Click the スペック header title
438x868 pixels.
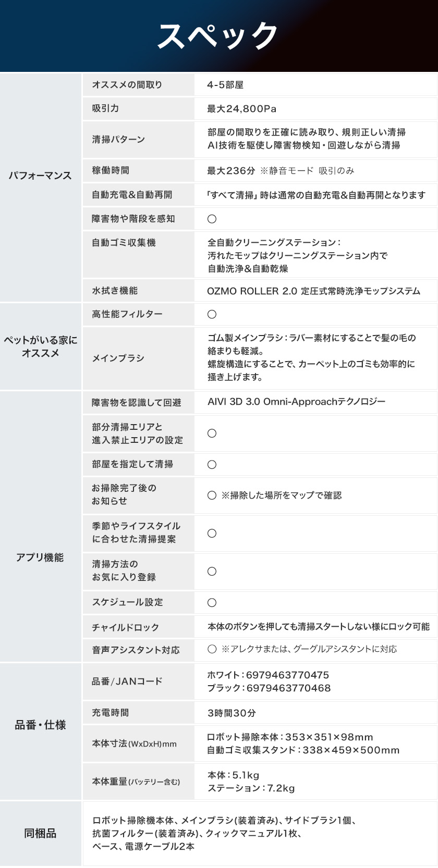(218, 35)
